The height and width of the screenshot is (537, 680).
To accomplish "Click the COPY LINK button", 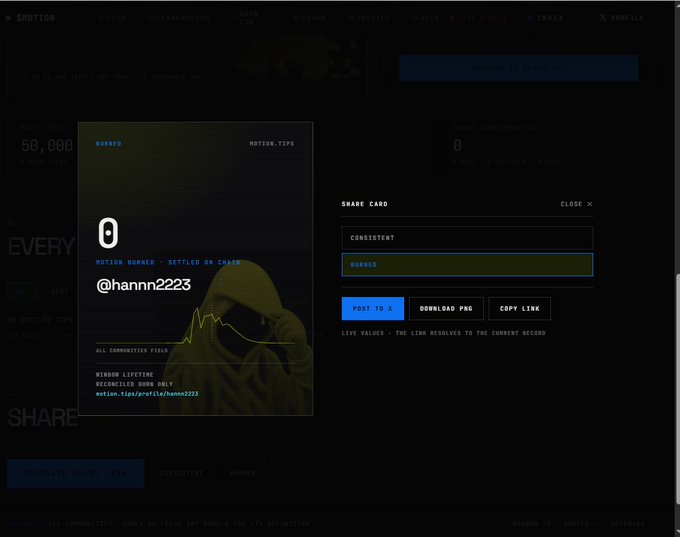I will click(520, 308).
